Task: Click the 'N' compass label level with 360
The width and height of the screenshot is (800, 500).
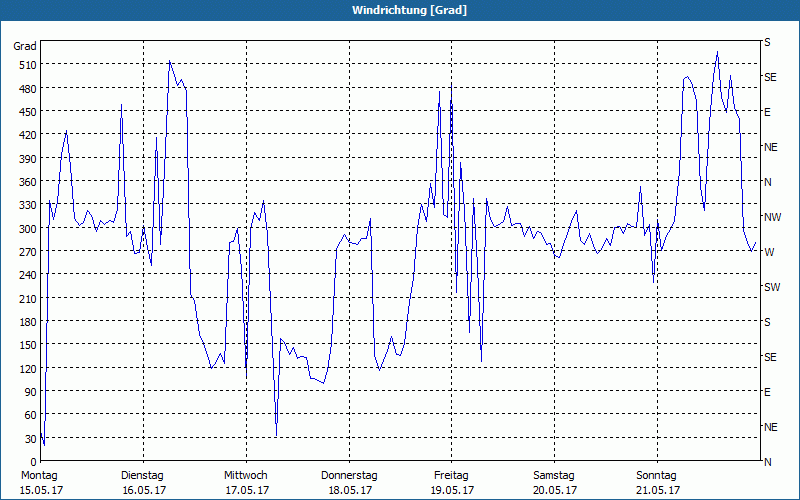Action: click(x=767, y=182)
